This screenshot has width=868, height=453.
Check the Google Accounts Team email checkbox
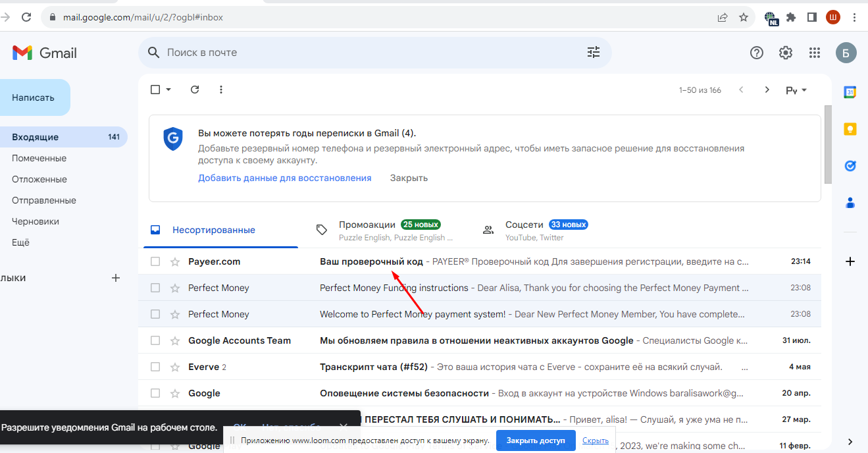[x=155, y=340]
